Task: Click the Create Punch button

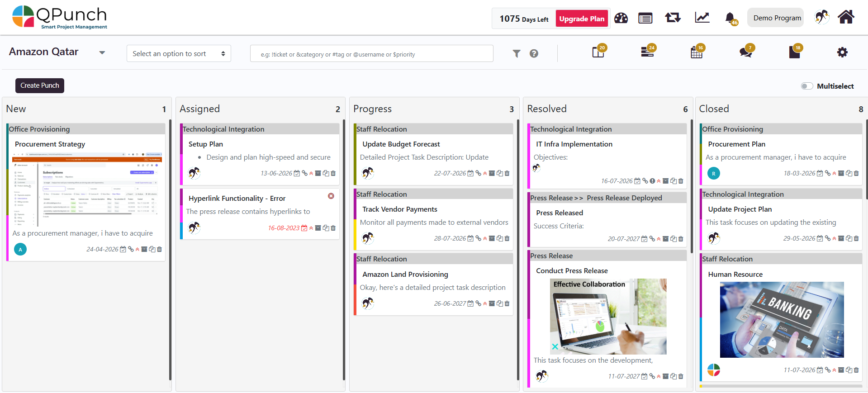Action: [x=40, y=85]
